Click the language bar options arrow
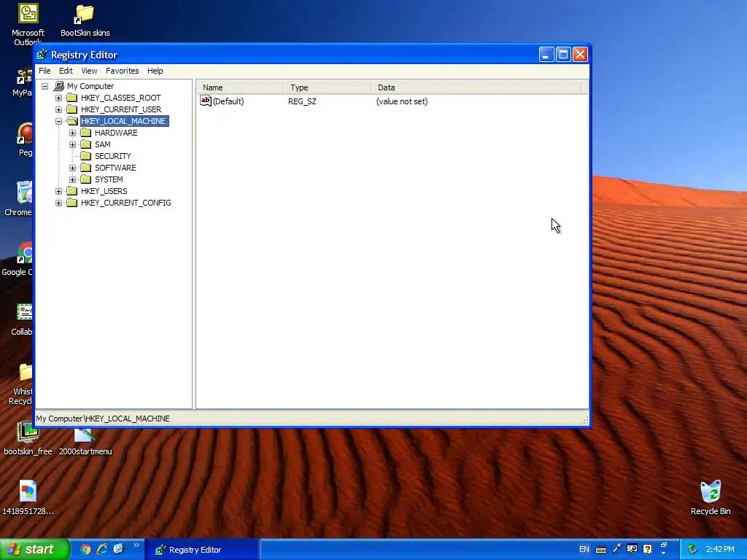Screen dimensions: 747x560 point(664,553)
